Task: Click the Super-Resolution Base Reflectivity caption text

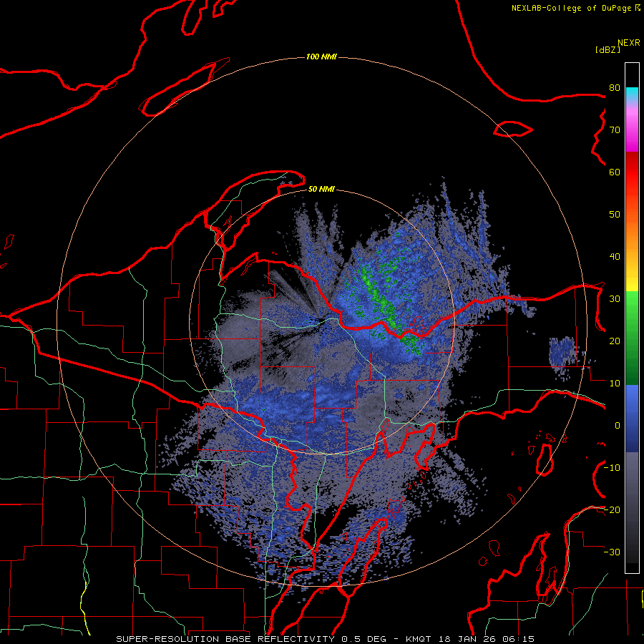Action: pos(326,639)
